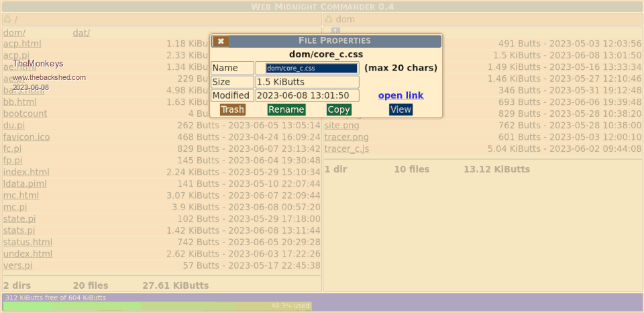Click the Trash button
This screenshot has height=313, width=644.
pos(232,109)
